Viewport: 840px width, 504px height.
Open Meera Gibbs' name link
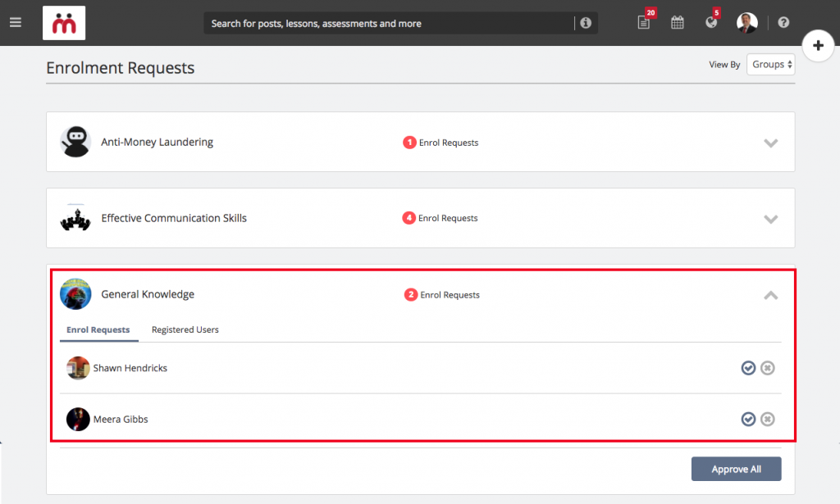coord(121,420)
